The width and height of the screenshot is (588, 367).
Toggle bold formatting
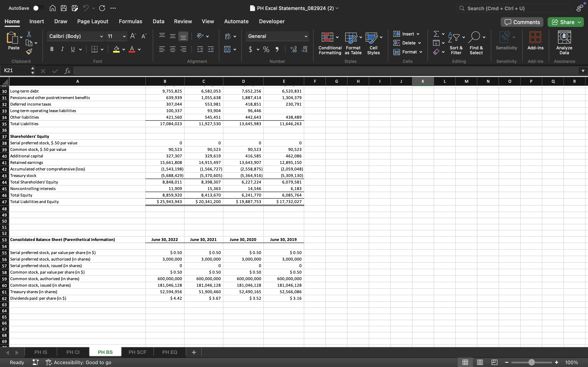pos(52,49)
